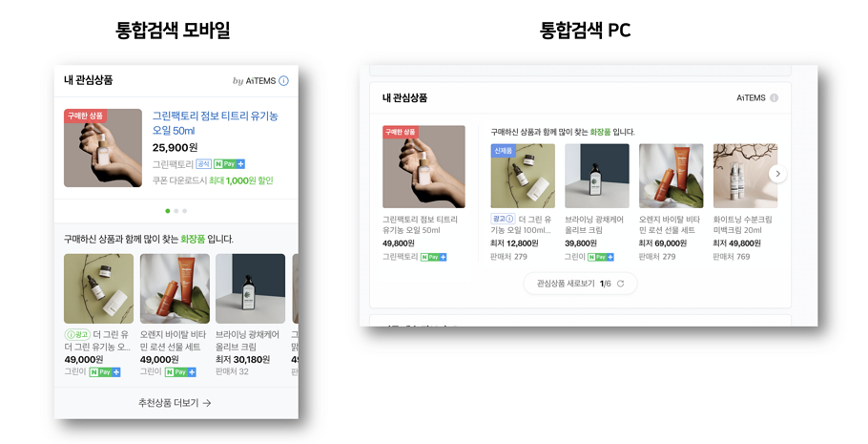
Task: Show next products with right chevron
Action: tap(777, 174)
